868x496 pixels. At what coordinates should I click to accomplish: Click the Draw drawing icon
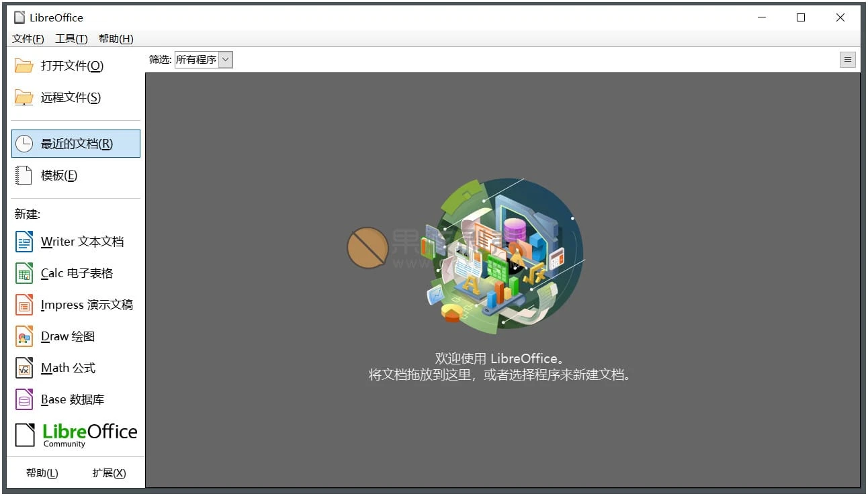pos(24,336)
